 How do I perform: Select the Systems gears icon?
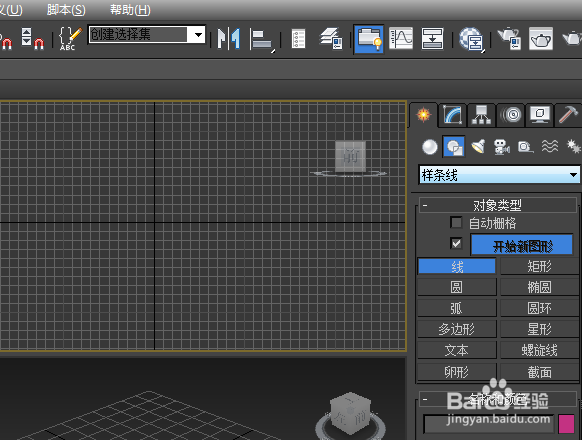click(x=573, y=146)
